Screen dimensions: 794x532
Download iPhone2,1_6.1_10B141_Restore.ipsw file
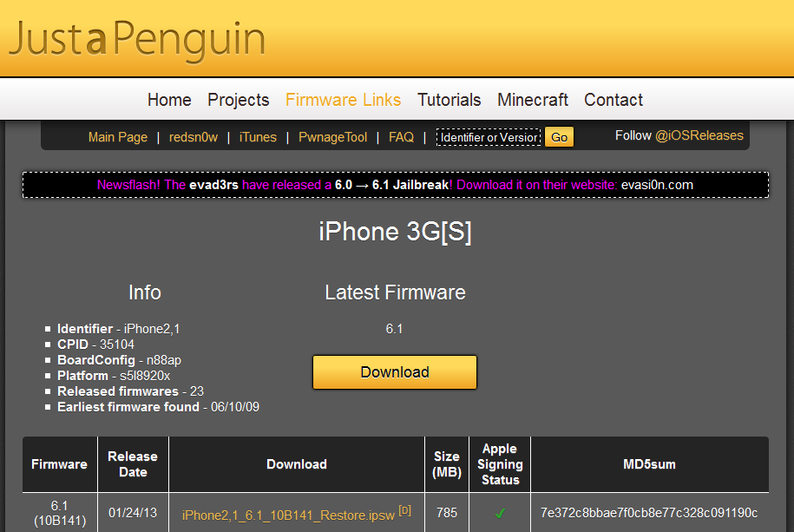pyautogui.click(x=288, y=516)
